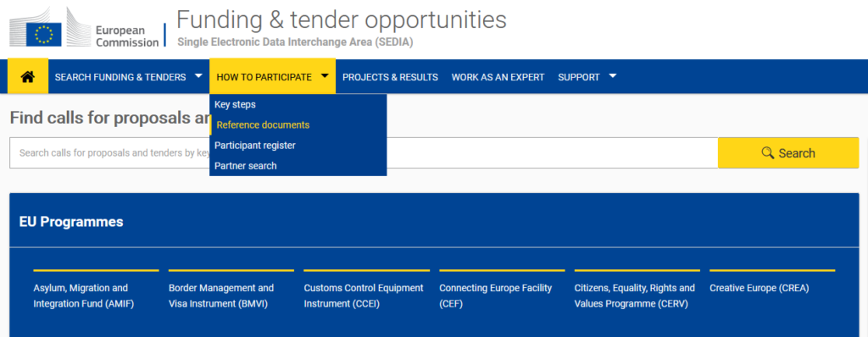This screenshot has height=337, width=868.
Task: Click the yellow Search button
Action: (x=788, y=152)
